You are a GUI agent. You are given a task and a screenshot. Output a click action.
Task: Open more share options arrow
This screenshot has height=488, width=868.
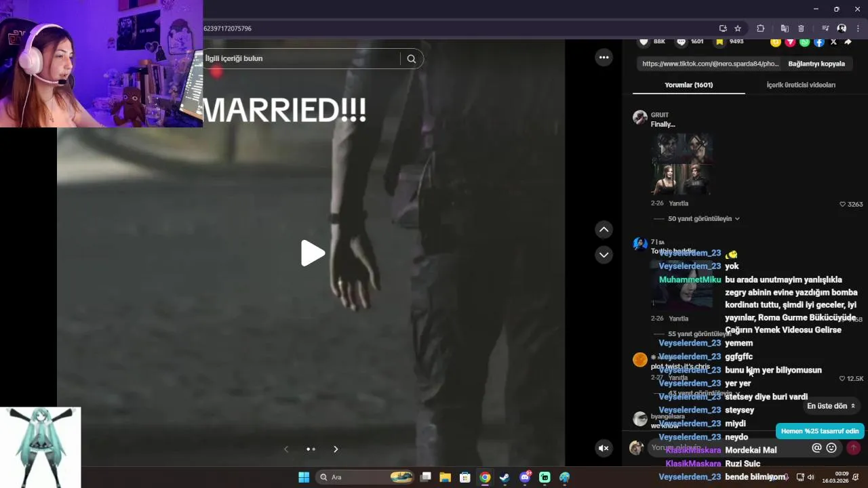pyautogui.click(x=848, y=41)
